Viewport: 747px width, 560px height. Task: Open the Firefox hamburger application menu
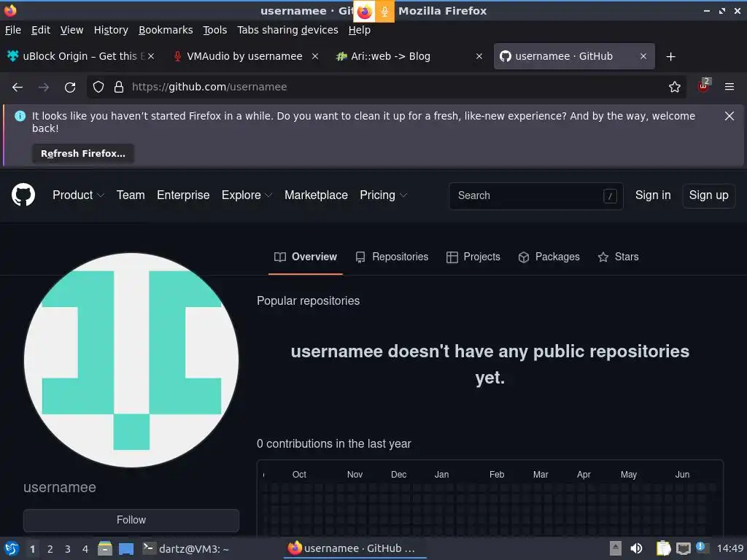coord(729,87)
